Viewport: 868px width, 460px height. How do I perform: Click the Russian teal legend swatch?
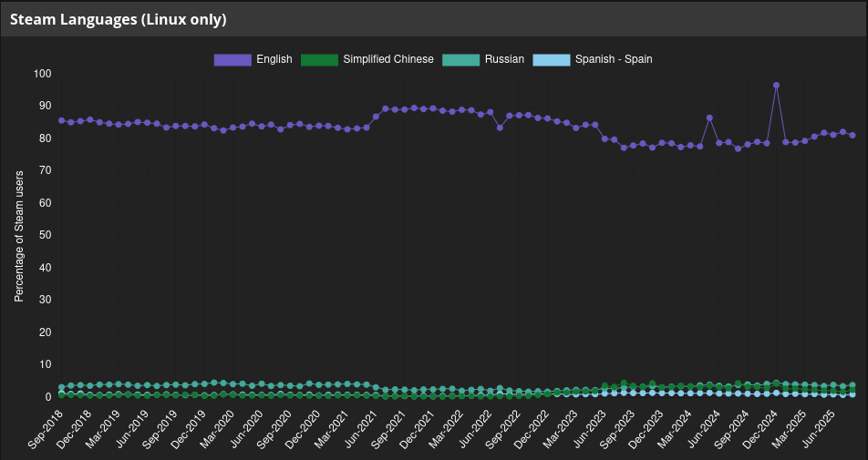tap(461, 60)
